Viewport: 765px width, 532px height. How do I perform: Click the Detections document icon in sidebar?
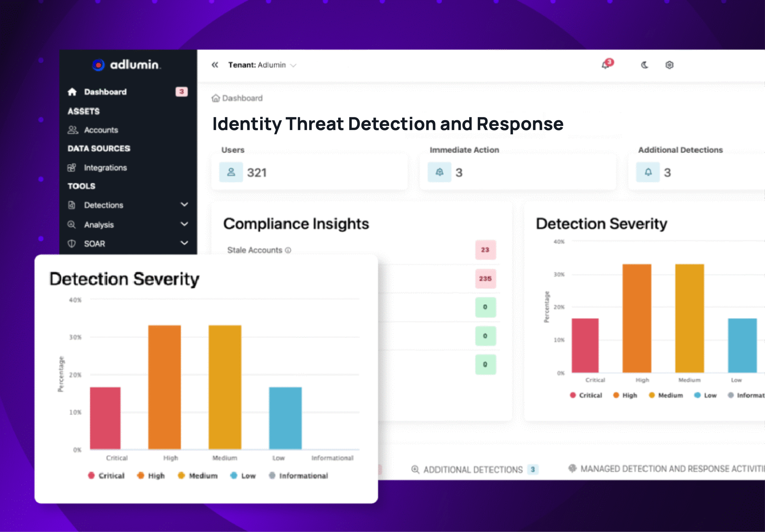click(72, 205)
